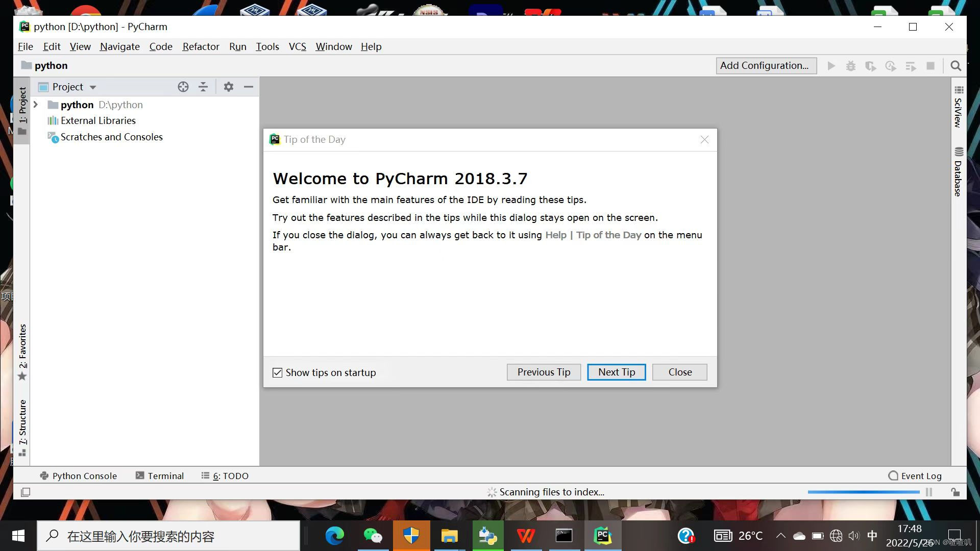Uncheck Show tips on startup
980x551 pixels.
(x=277, y=372)
